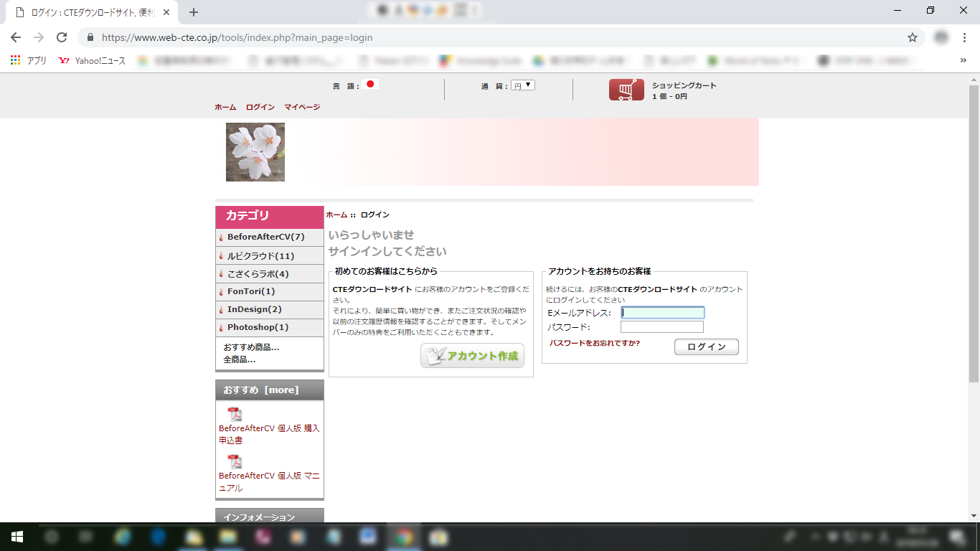Open the Windows Start menu
The height and width of the screenshot is (551, 980).
(17, 537)
